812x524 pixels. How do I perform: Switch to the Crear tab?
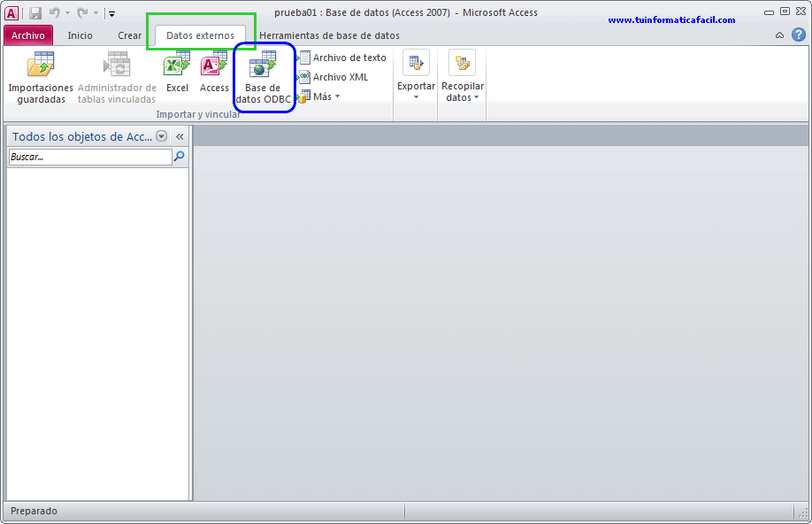129,35
